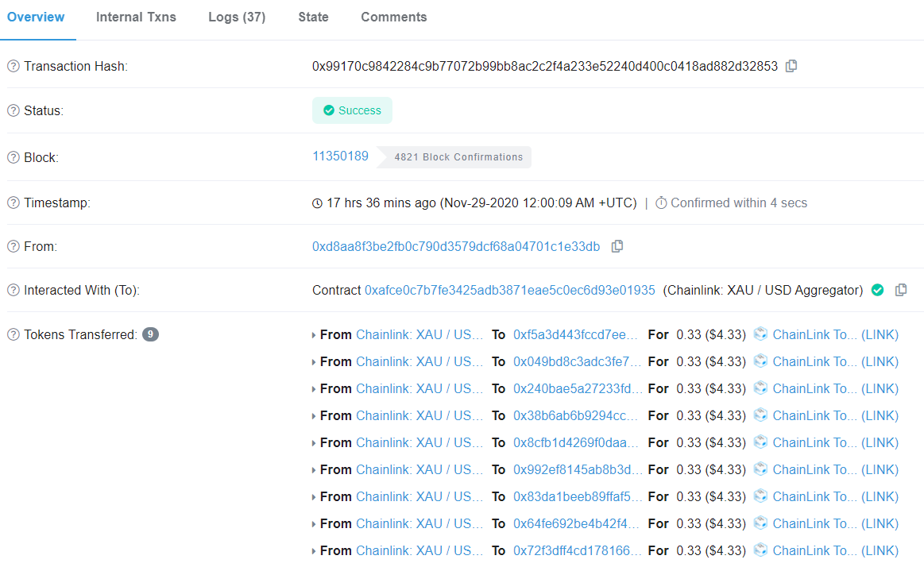Expand transfer row to 0x72f3dff4cd178166
Viewport: 924px width, 571px height.
coord(314,552)
